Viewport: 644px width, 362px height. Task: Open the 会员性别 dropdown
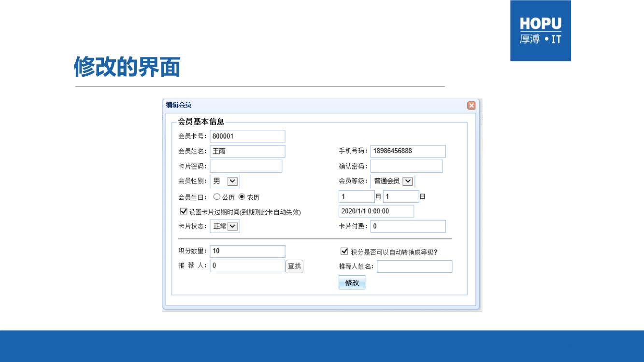[x=225, y=181]
